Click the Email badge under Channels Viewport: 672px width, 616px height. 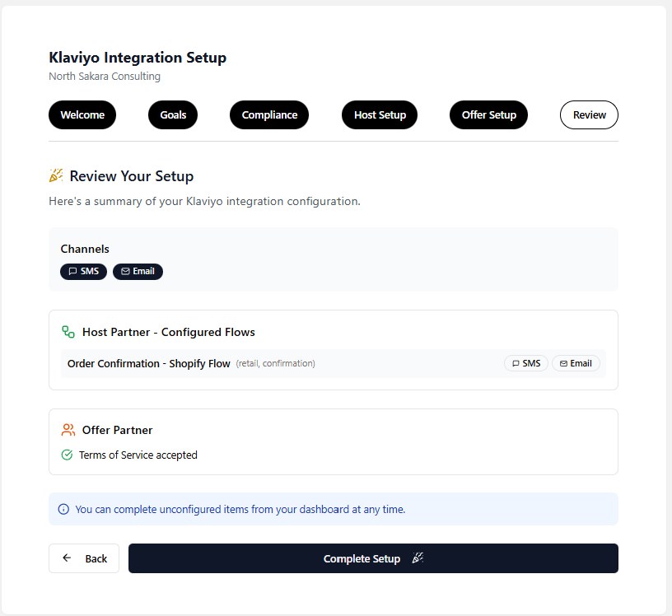click(x=138, y=272)
